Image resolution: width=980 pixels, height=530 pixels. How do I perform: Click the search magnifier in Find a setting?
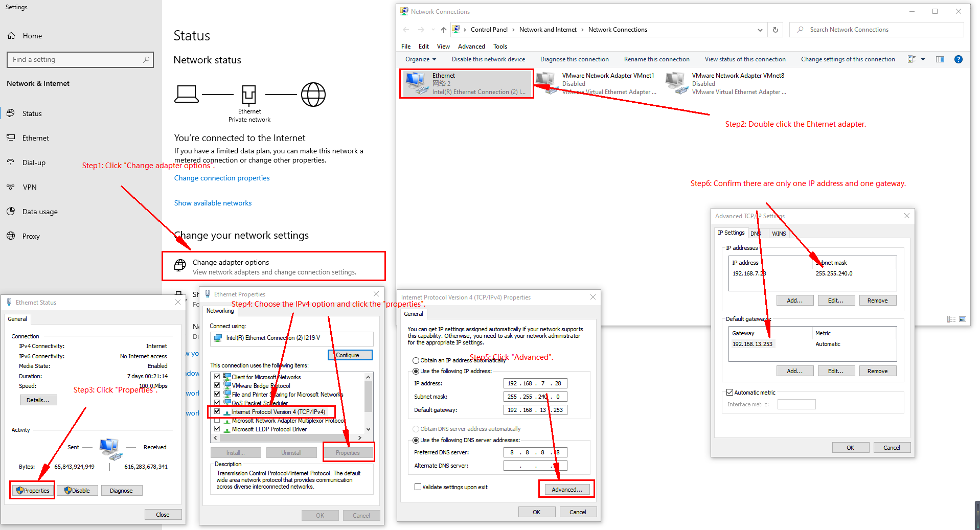coord(146,59)
